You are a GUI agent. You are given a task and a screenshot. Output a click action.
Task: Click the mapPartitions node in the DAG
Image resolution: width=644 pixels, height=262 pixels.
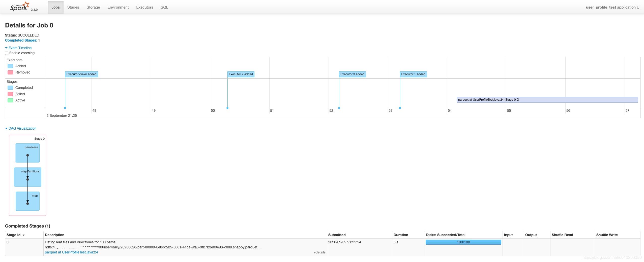(x=28, y=177)
